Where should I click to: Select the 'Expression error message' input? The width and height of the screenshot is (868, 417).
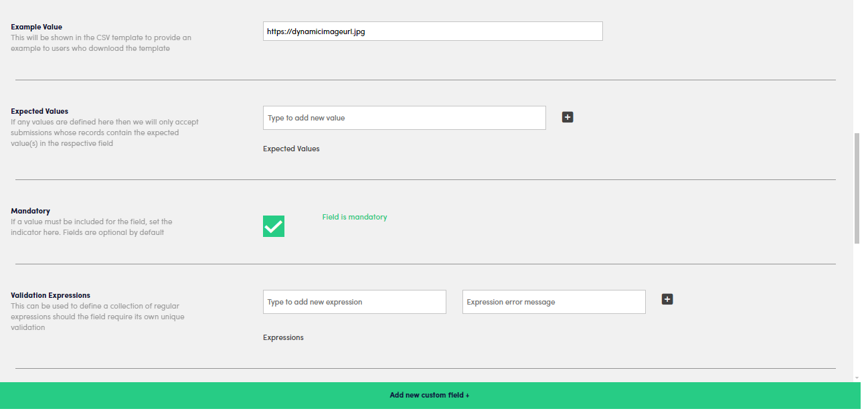click(x=553, y=302)
